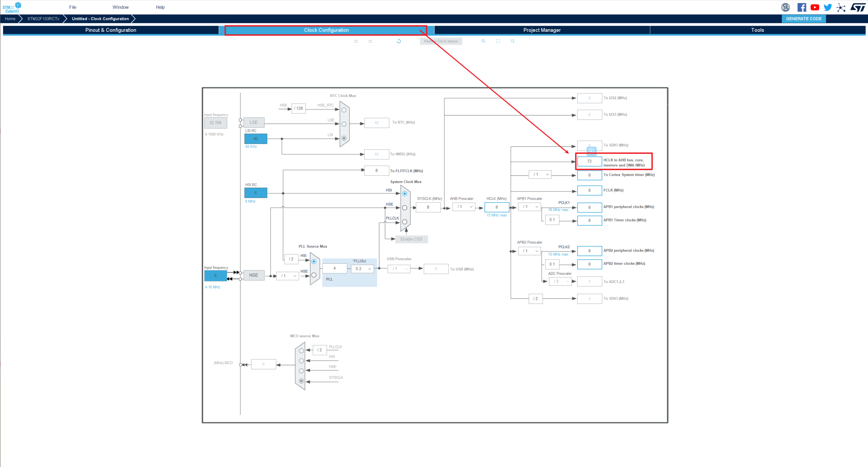868x467 pixels.
Task: Click the LSI RC 40 value block
Action: coord(256,139)
